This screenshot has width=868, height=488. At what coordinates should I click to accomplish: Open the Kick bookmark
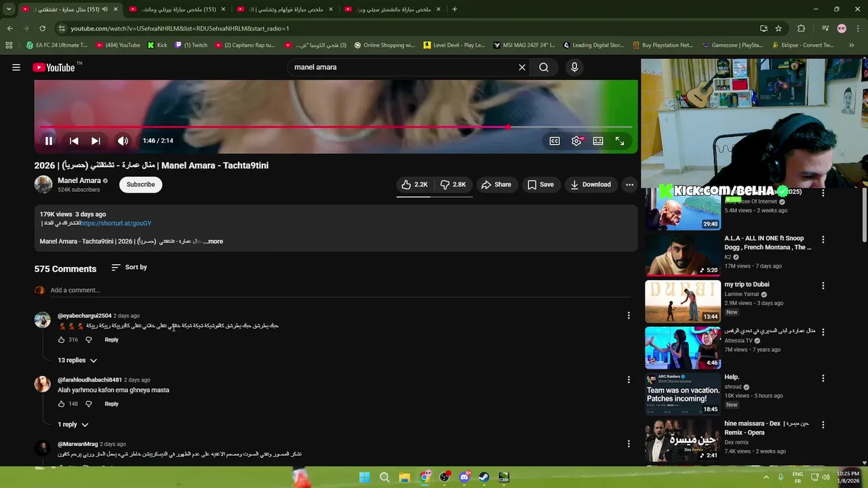click(x=157, y=45)
